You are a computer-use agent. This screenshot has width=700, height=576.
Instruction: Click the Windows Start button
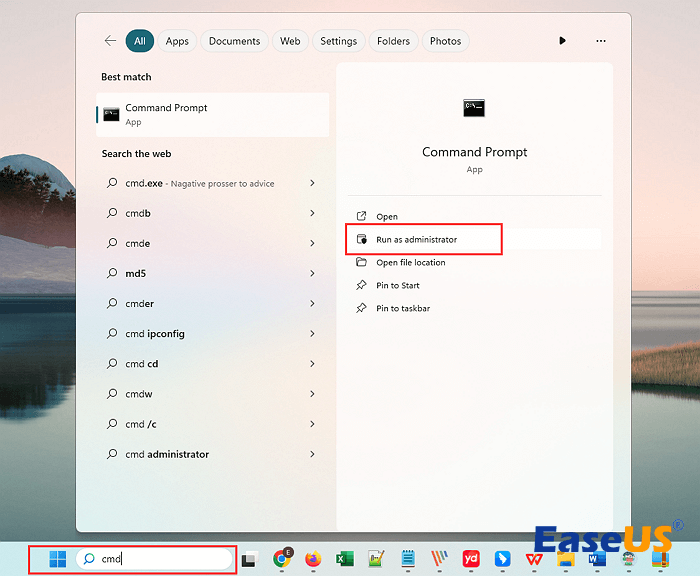[58, 559]
